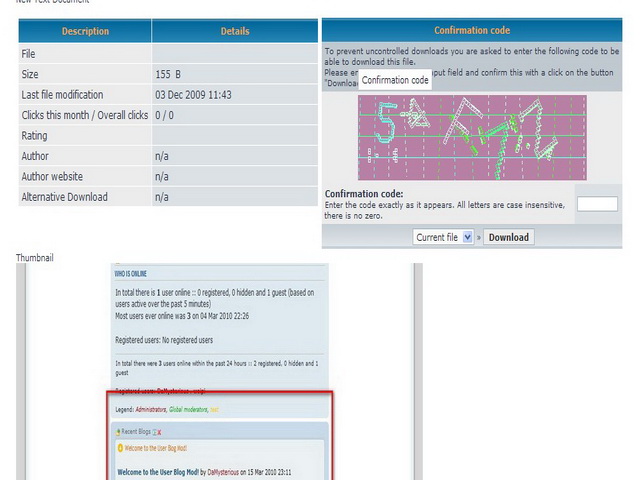Click the Recent Blogs icon in thumbnail
Viewport: 640px width, 480px height.
click(119, 430)
